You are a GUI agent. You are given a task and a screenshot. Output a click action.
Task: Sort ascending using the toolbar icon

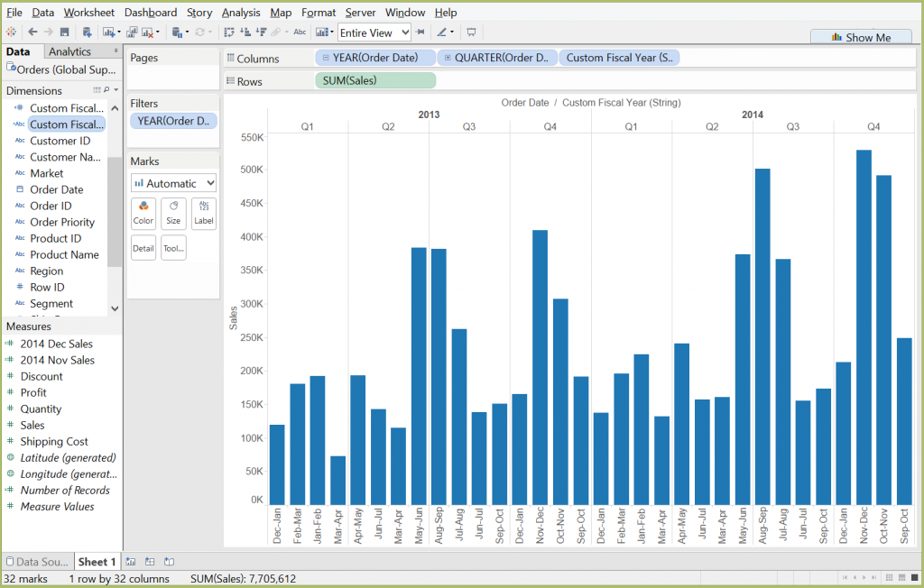pos(245,32)
